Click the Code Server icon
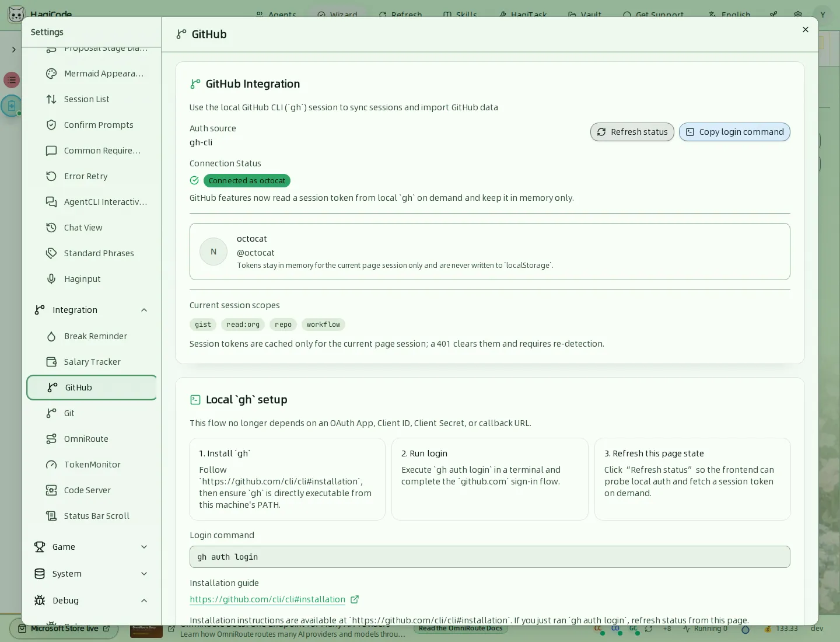The width and height of the screenshot is (840, 642). 51,490
